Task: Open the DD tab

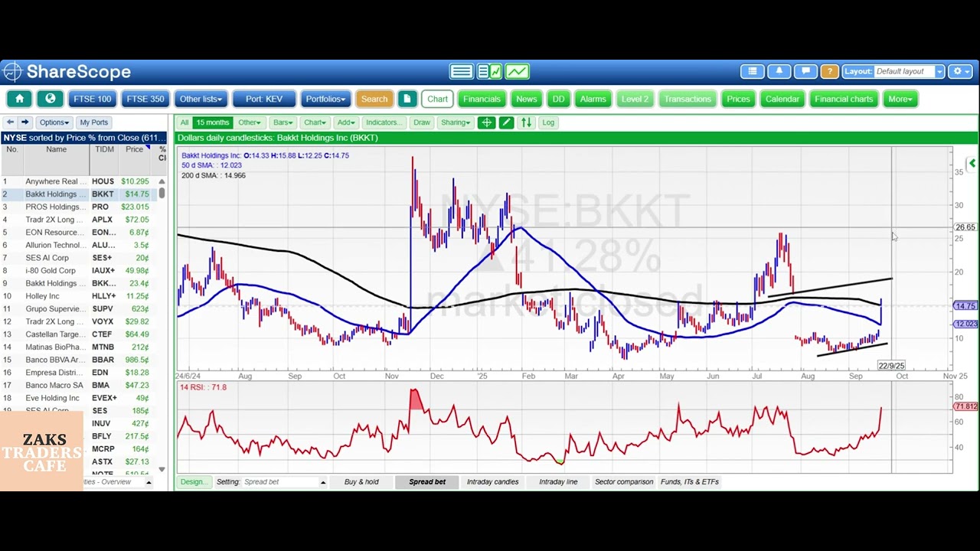Action: 558,99
